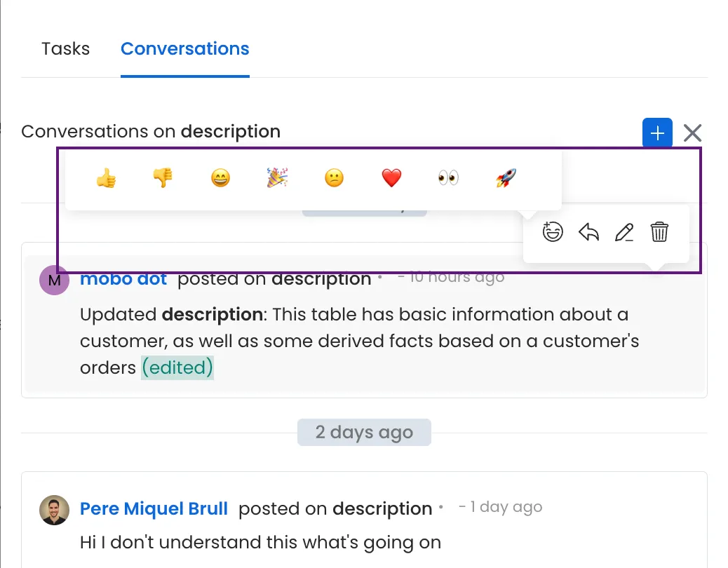Delete message using trash icon
The image size is (728, 568).
pyautogui.click(x=659, y=232)
